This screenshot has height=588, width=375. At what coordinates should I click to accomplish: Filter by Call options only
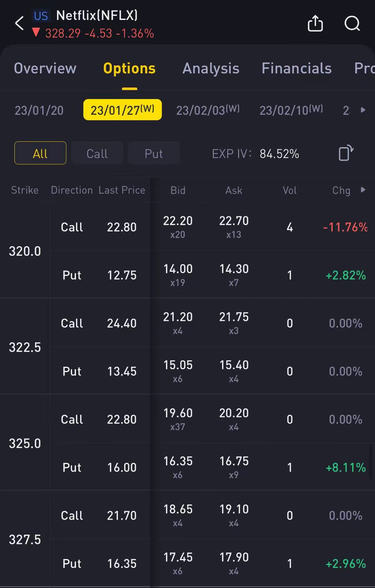[97, 153]
